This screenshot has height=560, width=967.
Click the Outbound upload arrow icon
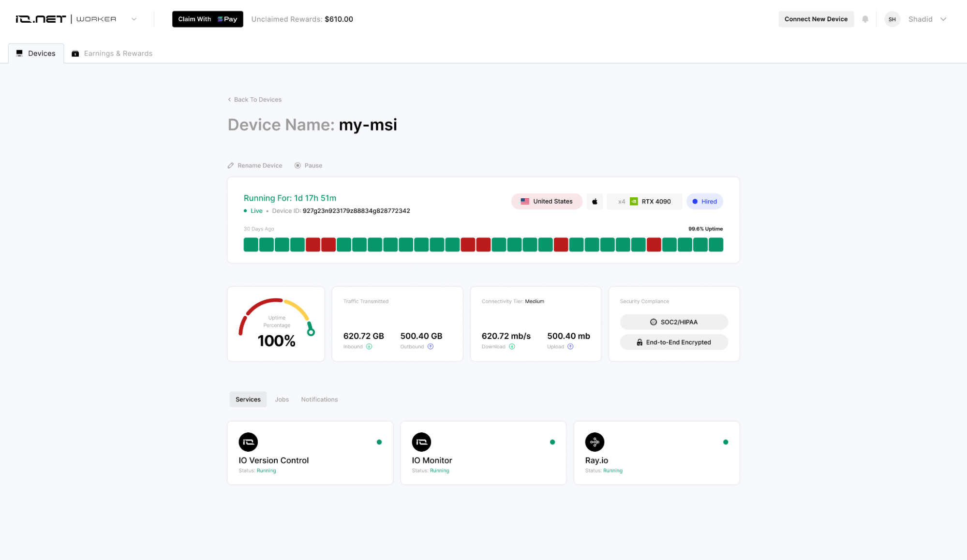(x=431, y=347)
